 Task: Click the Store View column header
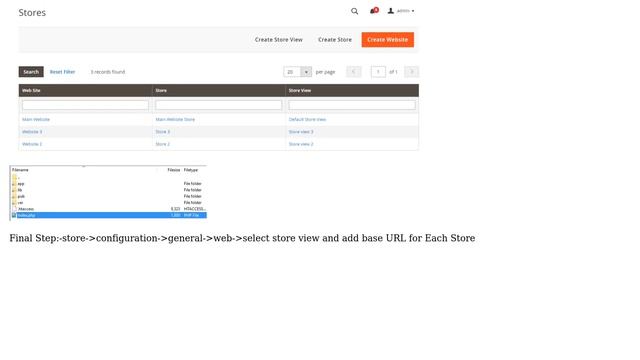point(352,91)
